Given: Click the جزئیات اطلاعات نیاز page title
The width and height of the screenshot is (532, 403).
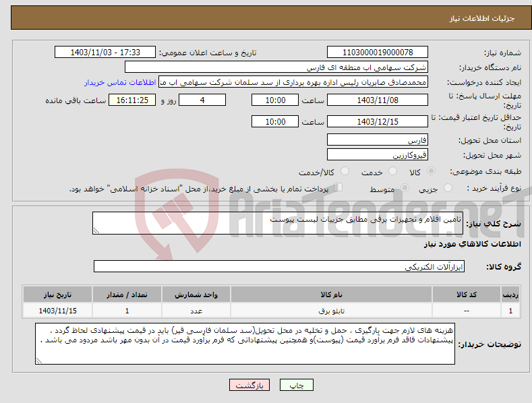Looking at the screenshot, I should [482, 18].
